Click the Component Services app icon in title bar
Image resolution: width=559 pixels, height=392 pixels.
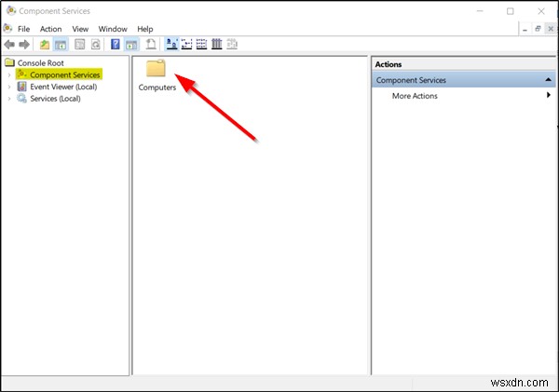click(11, 10)
